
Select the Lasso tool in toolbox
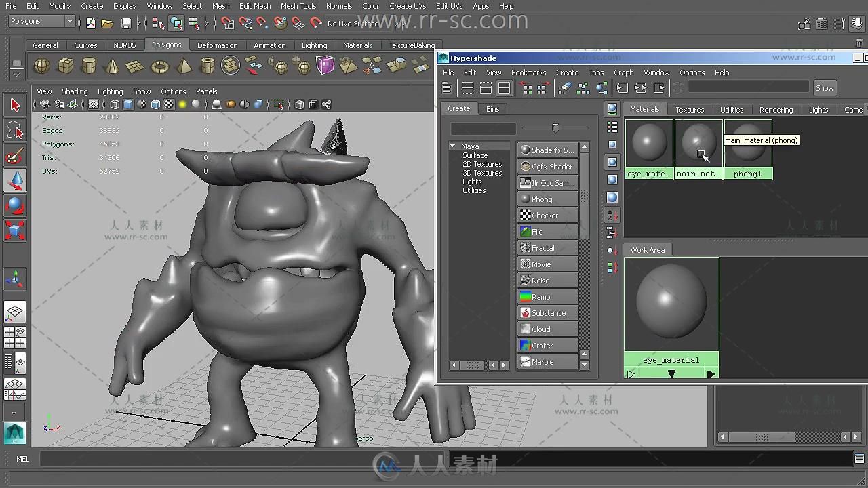coord(15,130)
